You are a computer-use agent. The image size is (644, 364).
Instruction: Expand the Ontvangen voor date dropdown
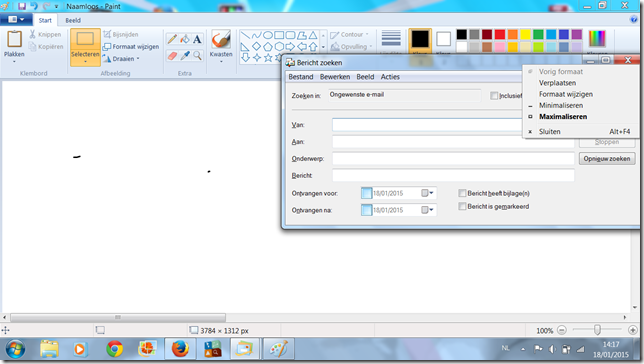pos(427,193)
